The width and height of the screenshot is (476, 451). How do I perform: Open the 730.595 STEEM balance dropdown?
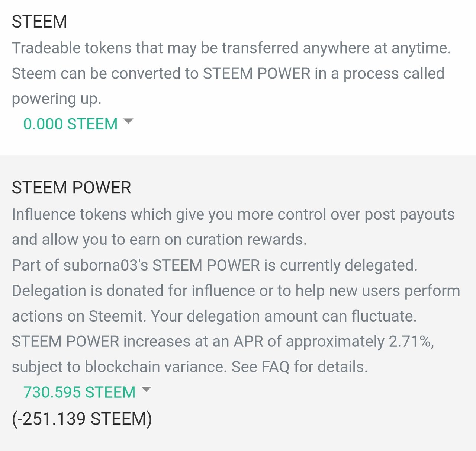[79, 392]
